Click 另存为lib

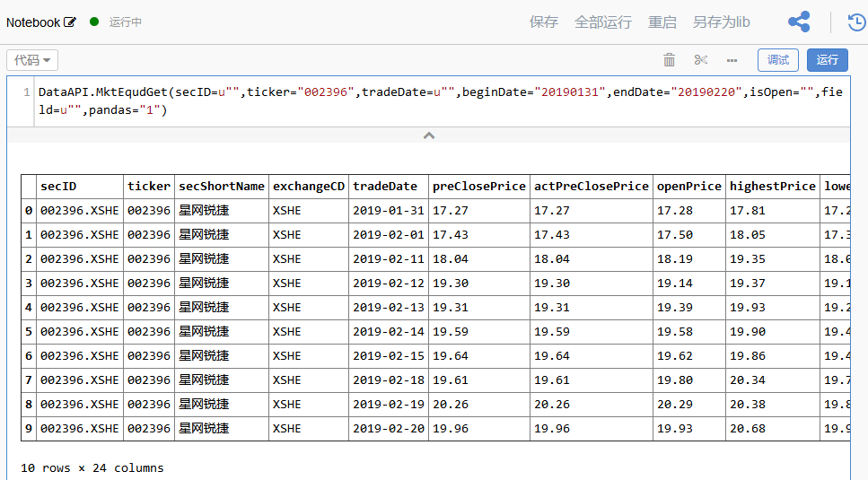[722, 22]
